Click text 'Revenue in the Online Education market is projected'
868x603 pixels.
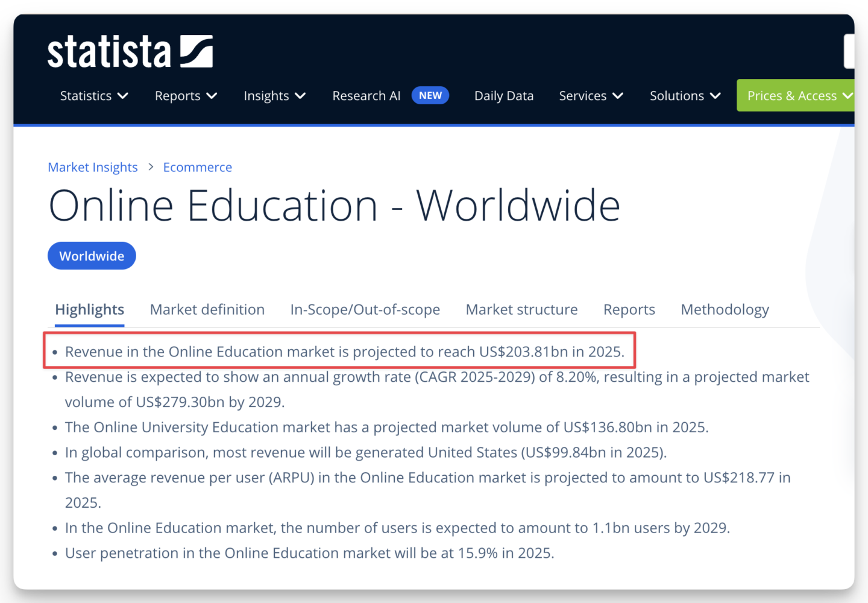[x=345, y=352]
